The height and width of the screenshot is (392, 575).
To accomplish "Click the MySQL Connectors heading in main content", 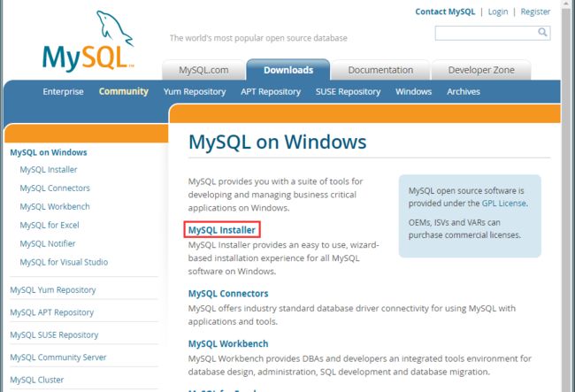I will (x=228, y=294).
